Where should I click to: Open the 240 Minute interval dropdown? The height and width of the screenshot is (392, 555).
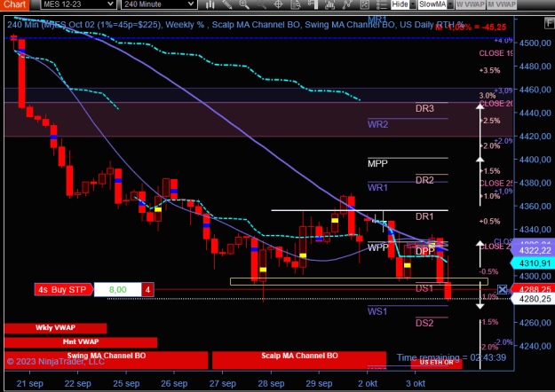click(x=159, y=4)
